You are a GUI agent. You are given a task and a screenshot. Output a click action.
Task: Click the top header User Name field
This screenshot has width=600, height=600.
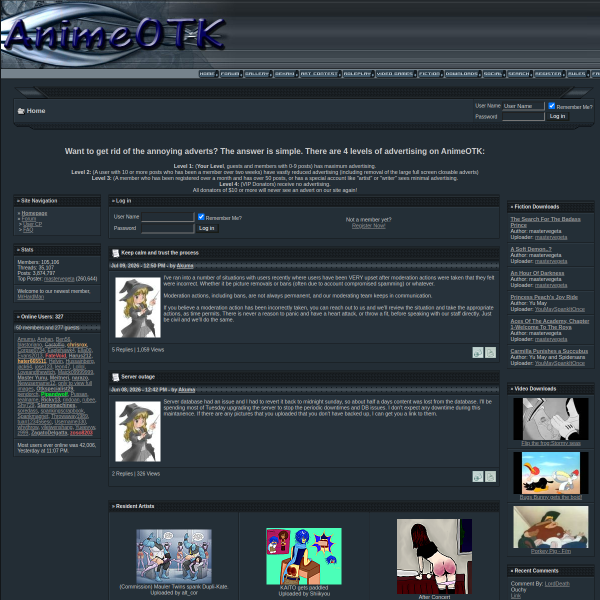coord(523,106)
